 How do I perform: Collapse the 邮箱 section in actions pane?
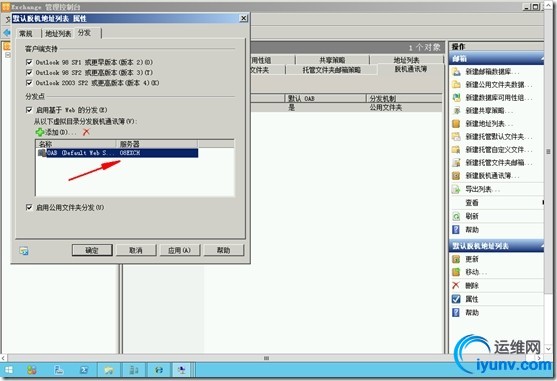coord(542,59)
